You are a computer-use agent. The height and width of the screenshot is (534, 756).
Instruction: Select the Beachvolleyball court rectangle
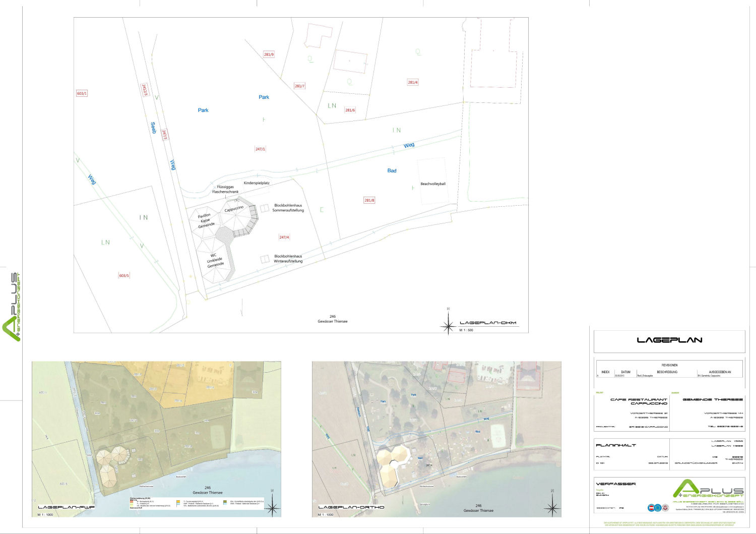(432, 181)
